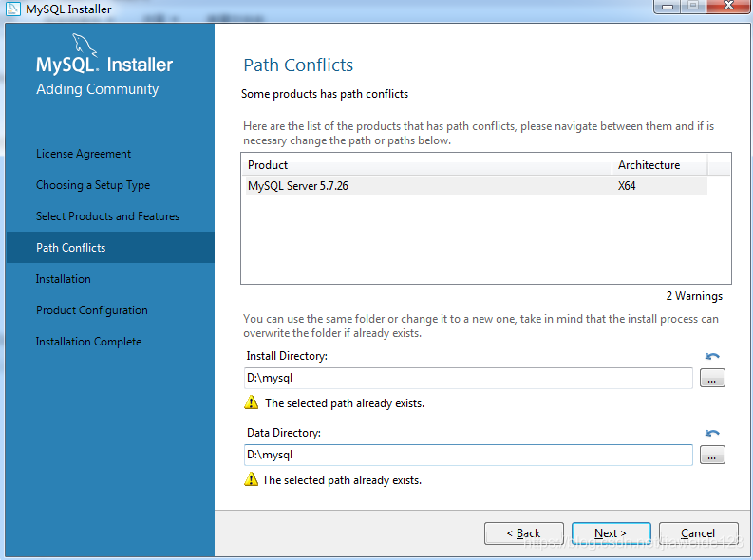Focus the Data Directory text field
753x560 pixels.
[468, 455]
